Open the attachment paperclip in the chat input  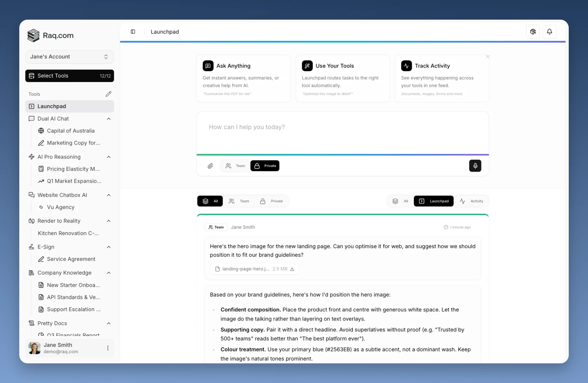tap(210, 166)
